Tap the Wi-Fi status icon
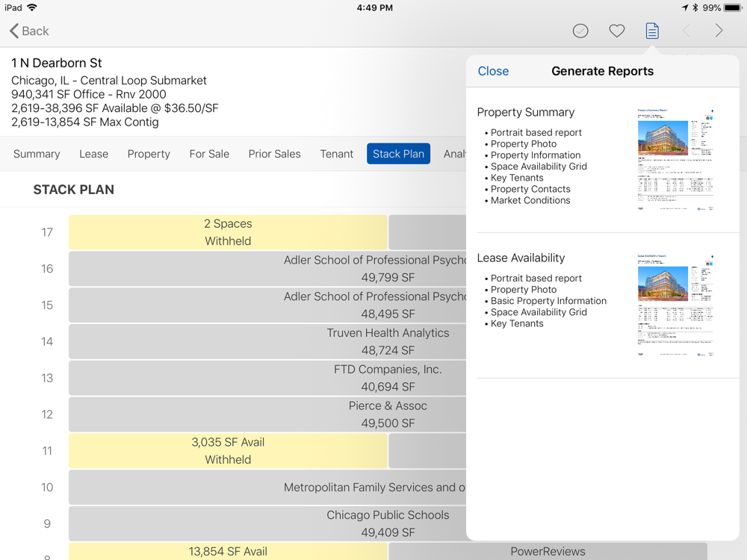Screen dimensions: 747x560 (x=32, y=7)
